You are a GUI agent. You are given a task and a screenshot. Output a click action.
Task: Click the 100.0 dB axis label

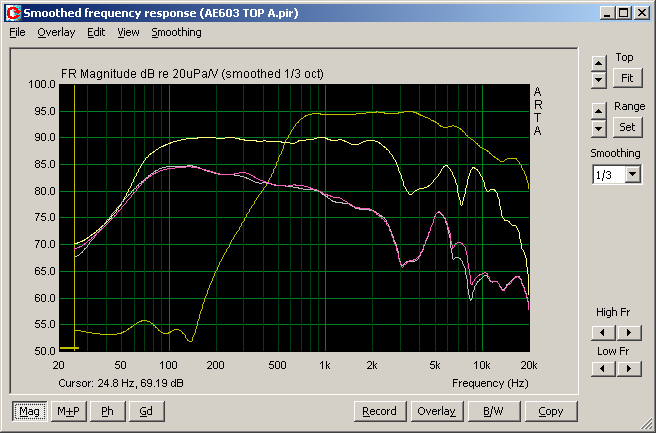[x=42, y=85]
